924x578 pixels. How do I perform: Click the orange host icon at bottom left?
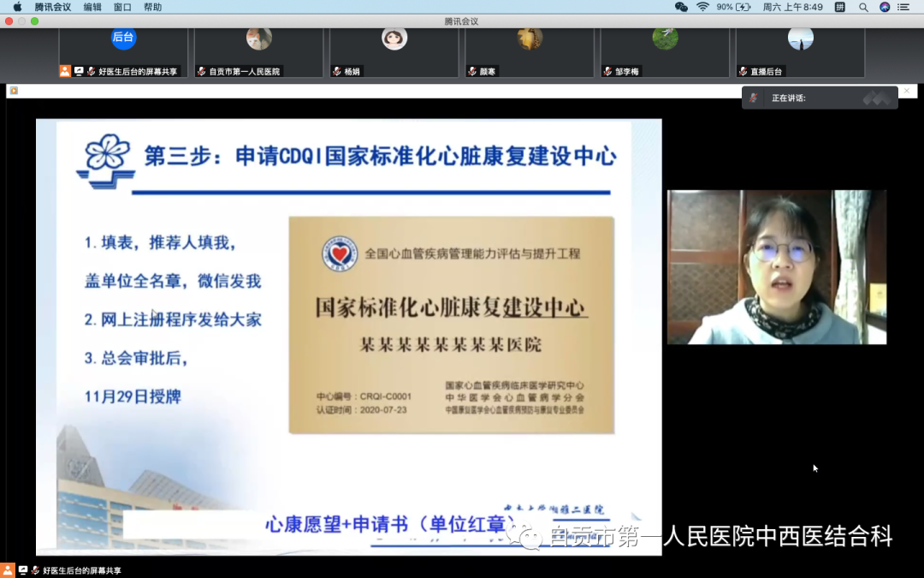(x=8, y=570)
